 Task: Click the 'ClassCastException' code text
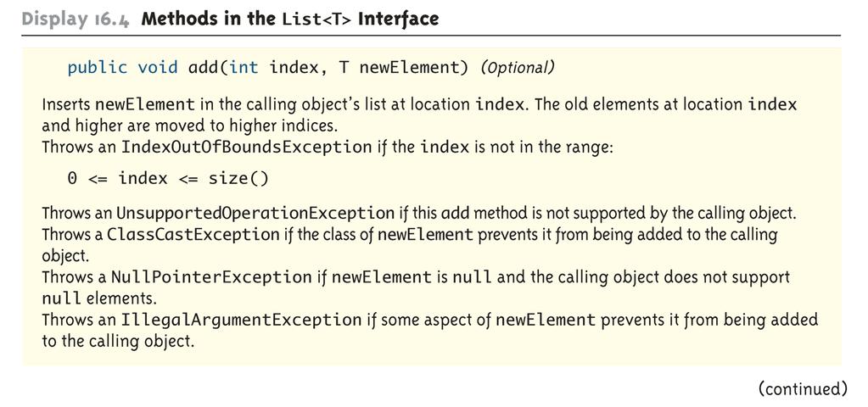(x=193, y=235)
